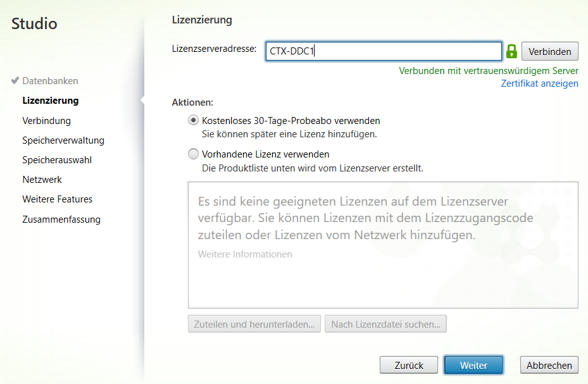Click the Verbinden button
This screenshot has width=588, height=384.
(549, 51)
